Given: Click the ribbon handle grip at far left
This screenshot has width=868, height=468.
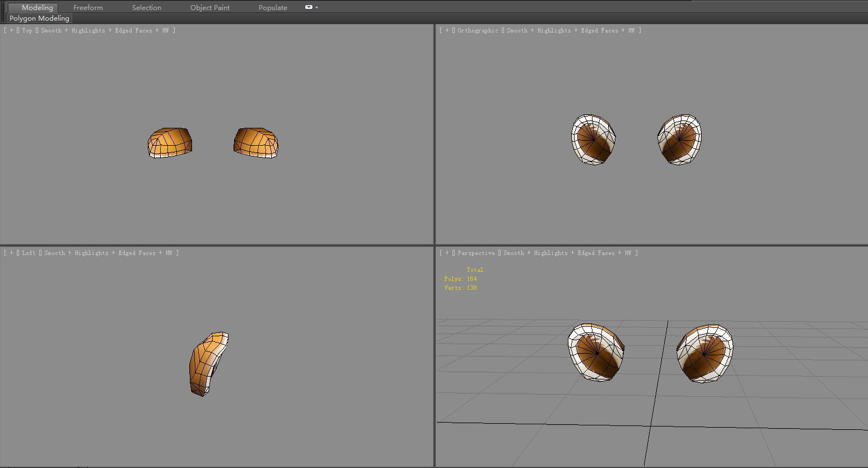Looking at the screenshot, I should pos(3,12).
